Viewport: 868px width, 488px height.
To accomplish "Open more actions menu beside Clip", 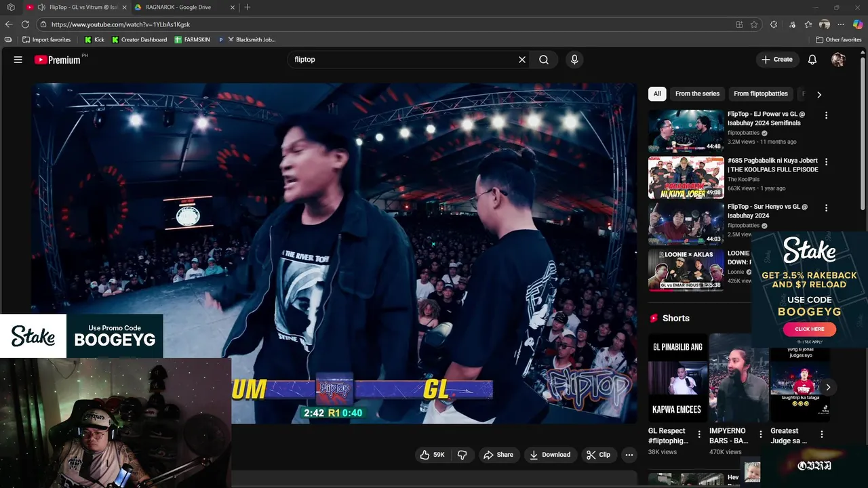I will coord(629,455).
